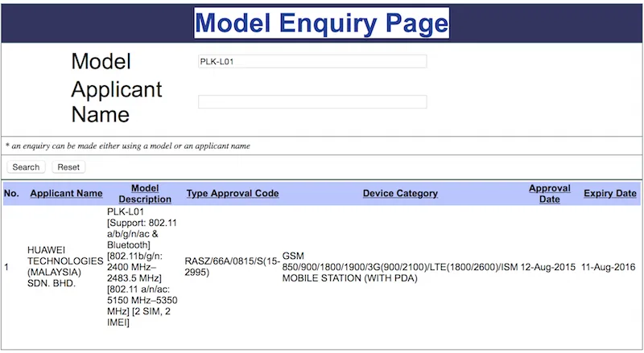Viewport: 644px width, 353px height.
Task: Click the PLK-L01 model description cell
Action: (x=142, y=267)
